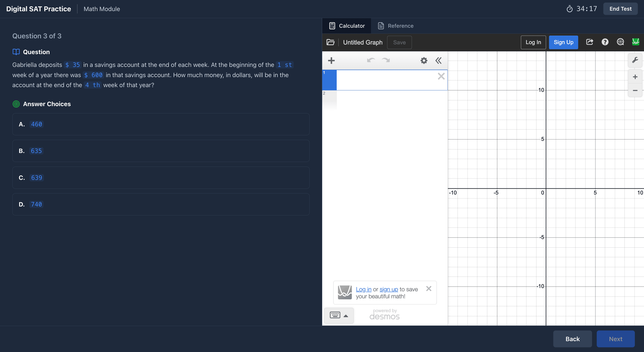Screen dimensions: 644x352
Task: Collapse the expression list panel
Action: [x=438, y=61]
